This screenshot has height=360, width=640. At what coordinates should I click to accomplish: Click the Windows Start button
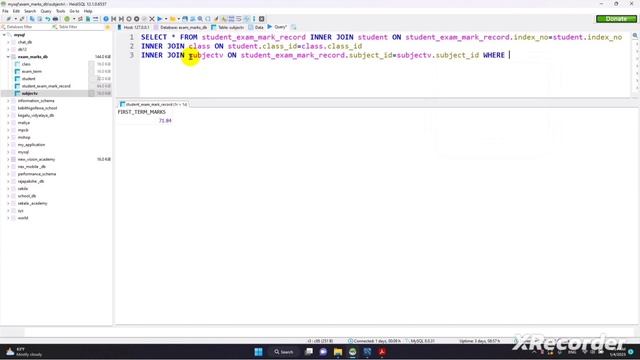(258, 352)
